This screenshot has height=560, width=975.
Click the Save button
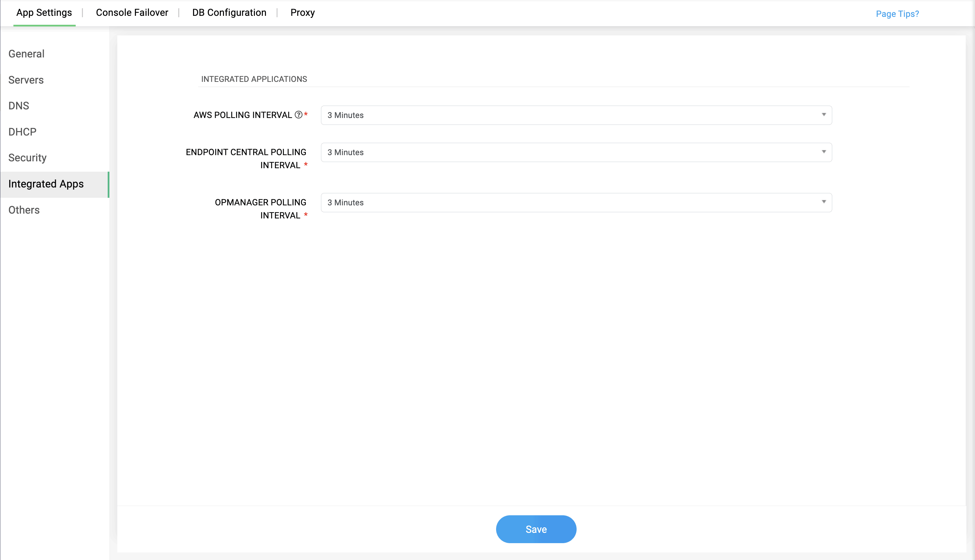(x=536, y=529)
